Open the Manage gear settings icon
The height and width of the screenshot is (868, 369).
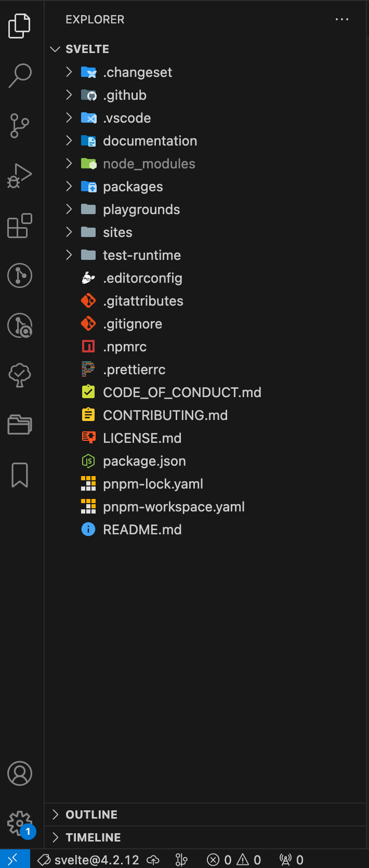coord(20,823)
